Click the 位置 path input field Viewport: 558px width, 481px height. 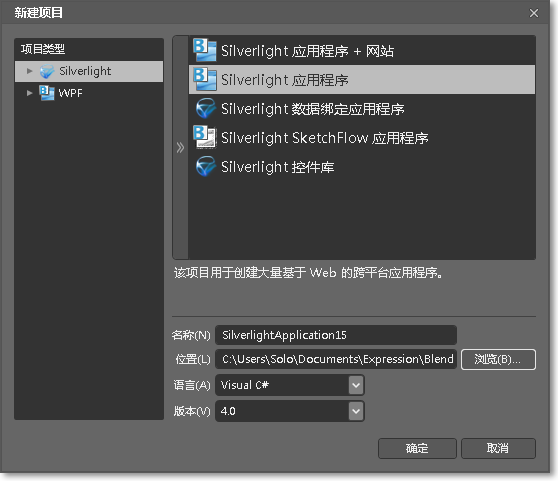(336, 359)
